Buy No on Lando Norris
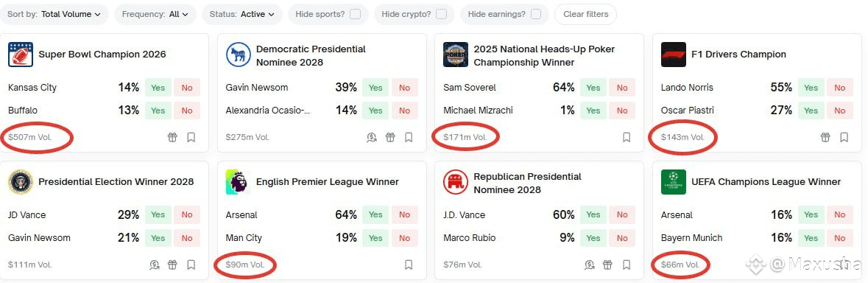The width and height of the screenshot is (868, 283). (x=840, y=88)
